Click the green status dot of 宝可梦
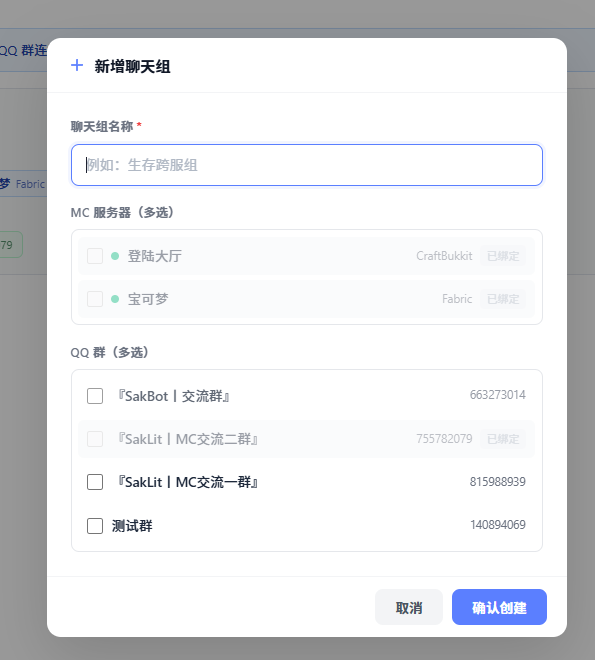This screenshot has height=660, width=595. tap(115, 299)
